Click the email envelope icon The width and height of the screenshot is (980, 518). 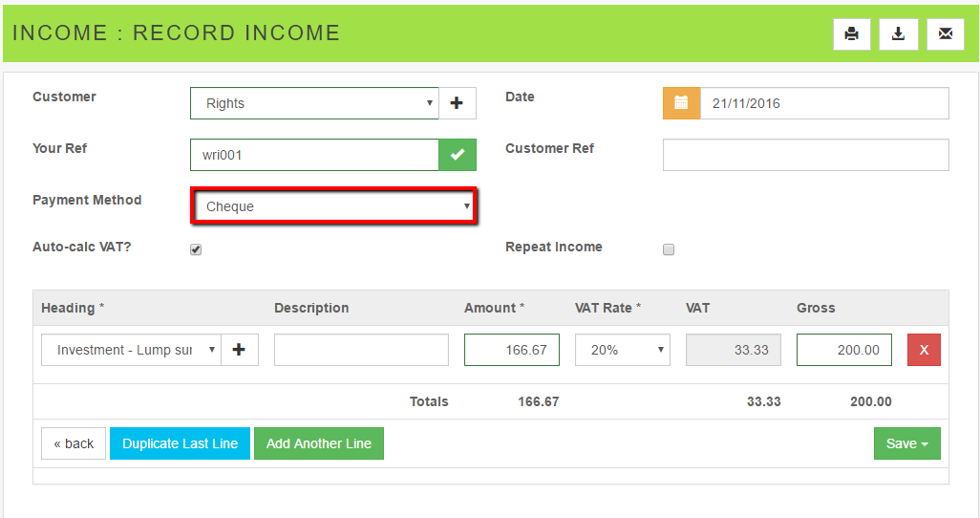945,34
